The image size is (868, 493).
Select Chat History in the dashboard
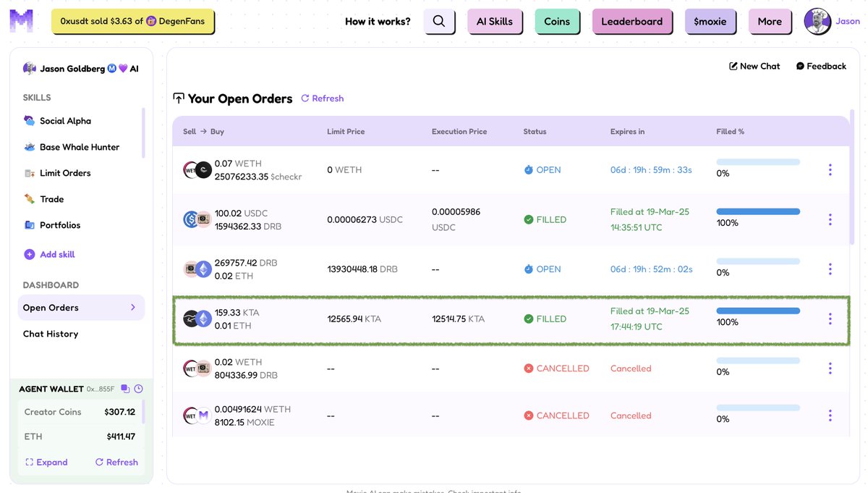51,334
